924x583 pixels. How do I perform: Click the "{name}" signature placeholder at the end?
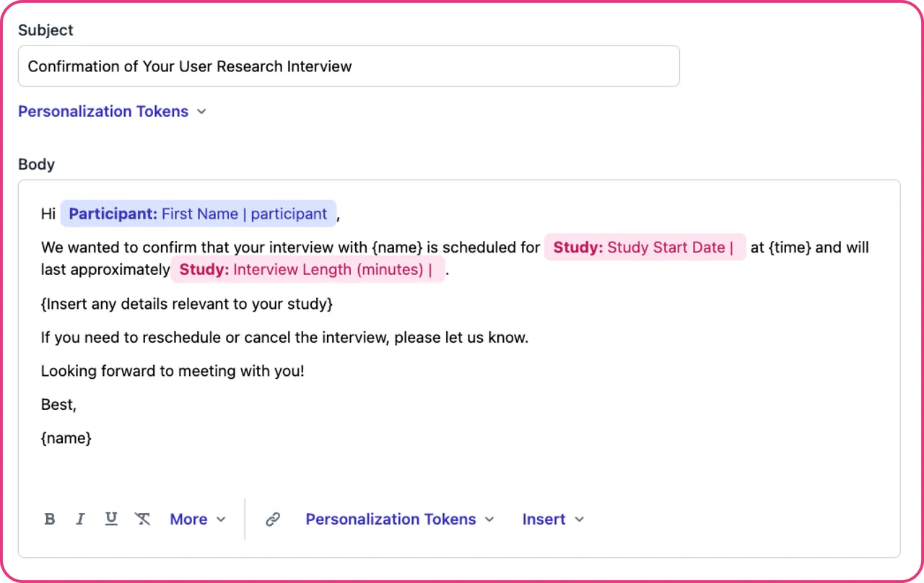[x=66, y=438]
